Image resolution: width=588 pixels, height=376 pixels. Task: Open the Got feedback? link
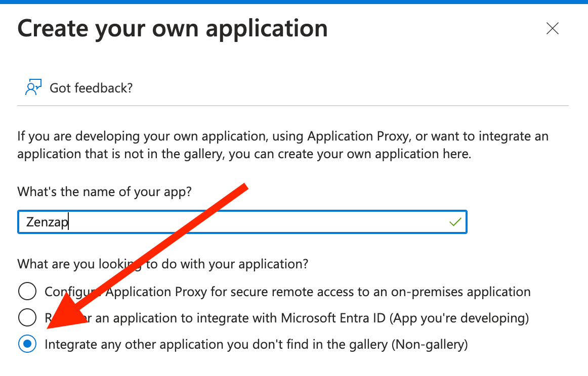[x=91, y=87]
